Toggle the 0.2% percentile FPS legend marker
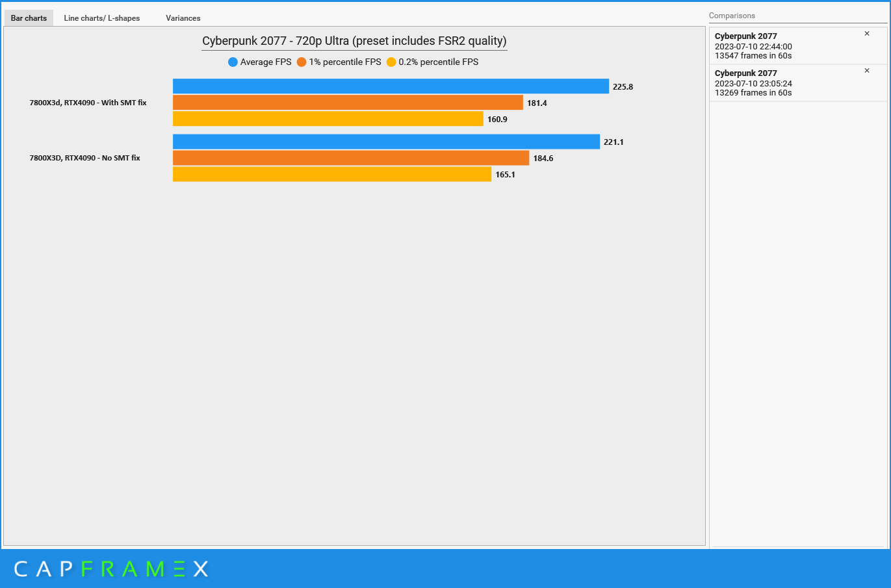Image resolution: width=891 pixels, height=588 pixels. click(x=391, y=62)
